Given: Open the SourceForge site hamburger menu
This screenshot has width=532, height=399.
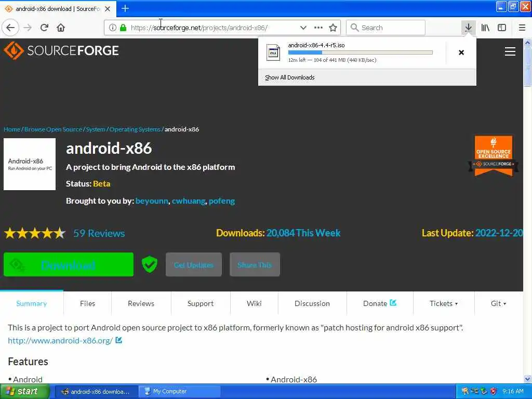Looking at the screenshot, I should 510,51.
